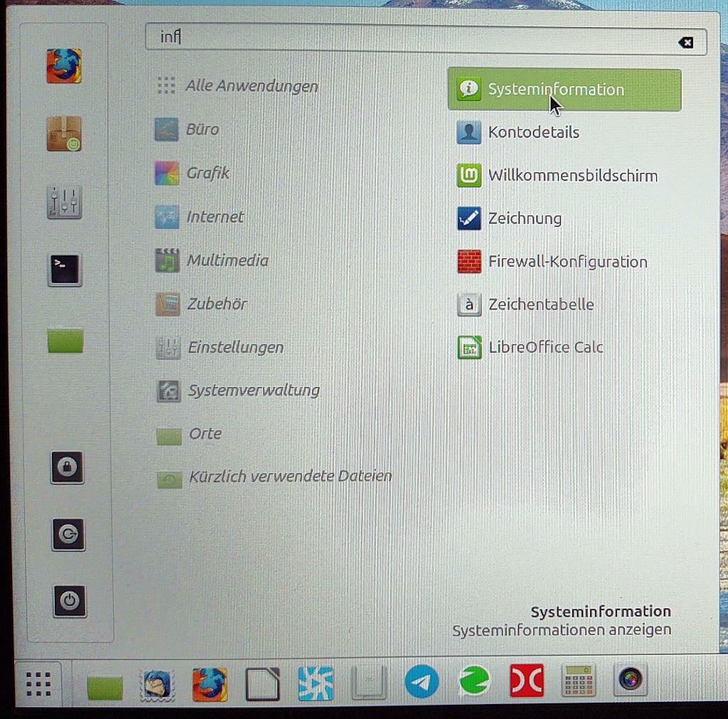
Task: Select the Alle Anwendungen category
Action: click(252, 86)
